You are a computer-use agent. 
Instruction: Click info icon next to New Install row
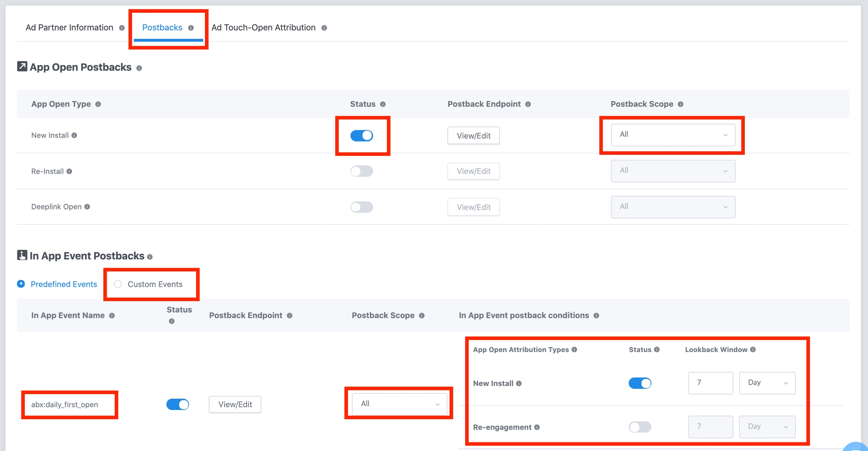[74, 136]
